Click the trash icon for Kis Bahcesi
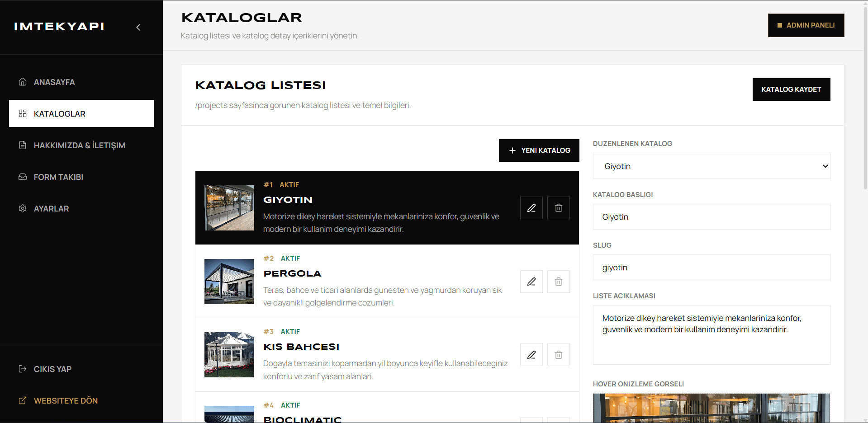This screenshot has width=868, height=423. point(559,355)
